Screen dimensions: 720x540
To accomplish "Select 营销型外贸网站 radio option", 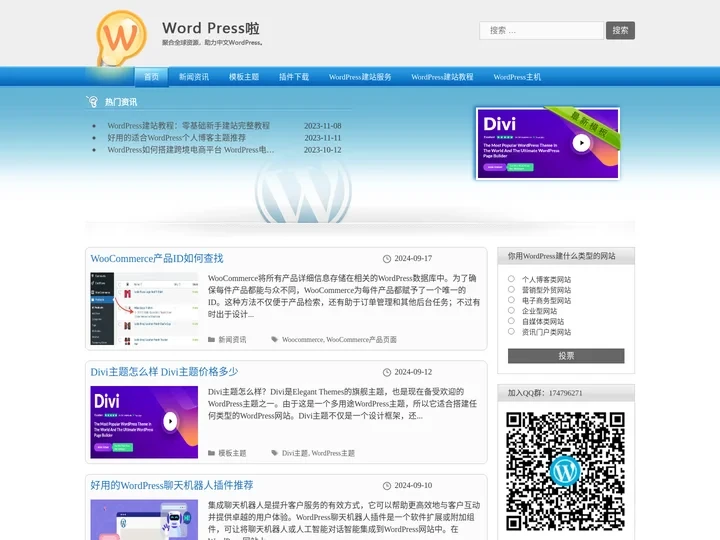I will (x=511, y=289).
